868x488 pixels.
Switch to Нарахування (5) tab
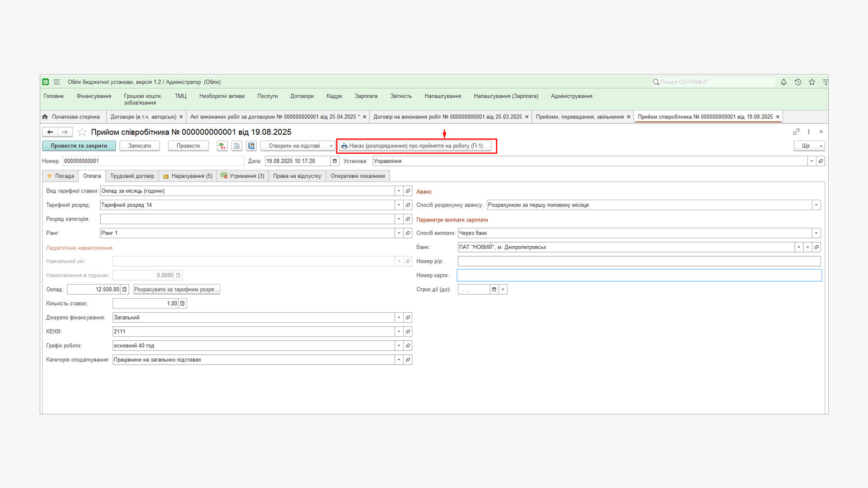pyautogui.click(x=188, y=176)
